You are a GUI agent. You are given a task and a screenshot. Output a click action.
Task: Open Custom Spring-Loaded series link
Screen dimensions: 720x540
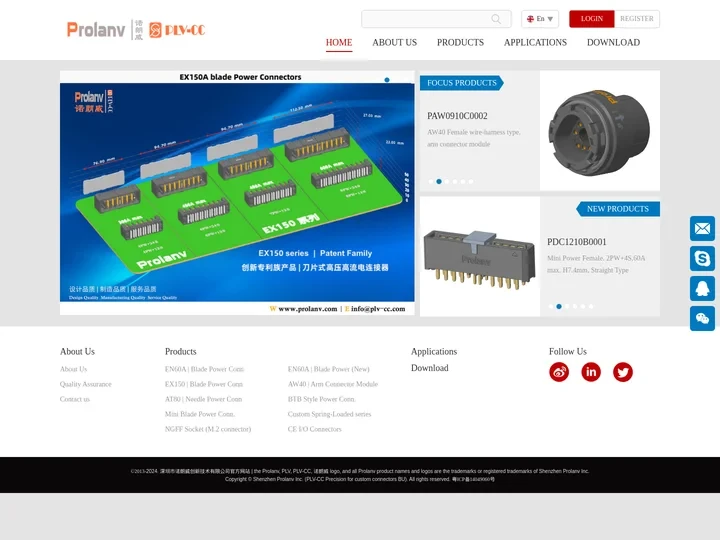click(329, 414)
